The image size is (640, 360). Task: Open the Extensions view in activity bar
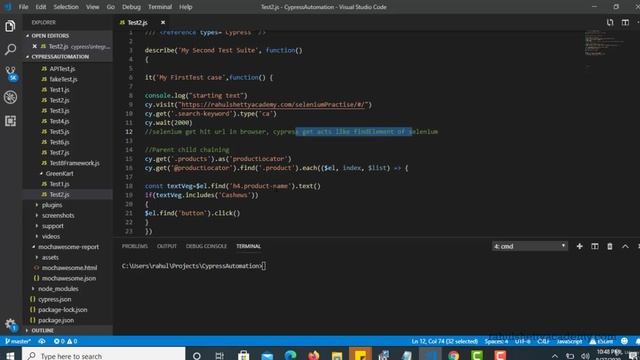[x=10, y=121]
